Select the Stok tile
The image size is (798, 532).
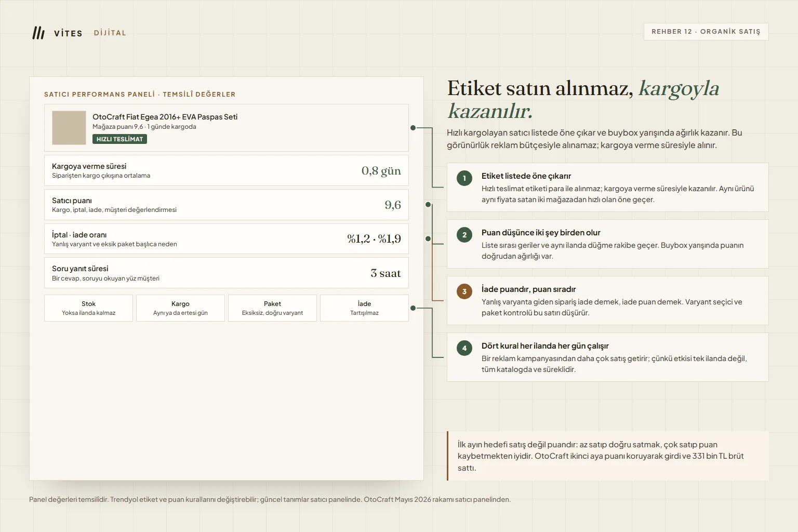click(88, 308)
